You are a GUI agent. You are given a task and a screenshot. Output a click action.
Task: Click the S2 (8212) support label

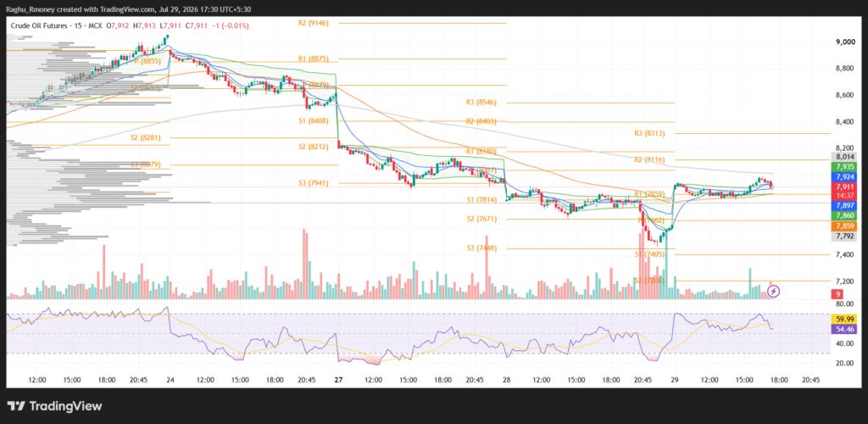pos(314,146)
